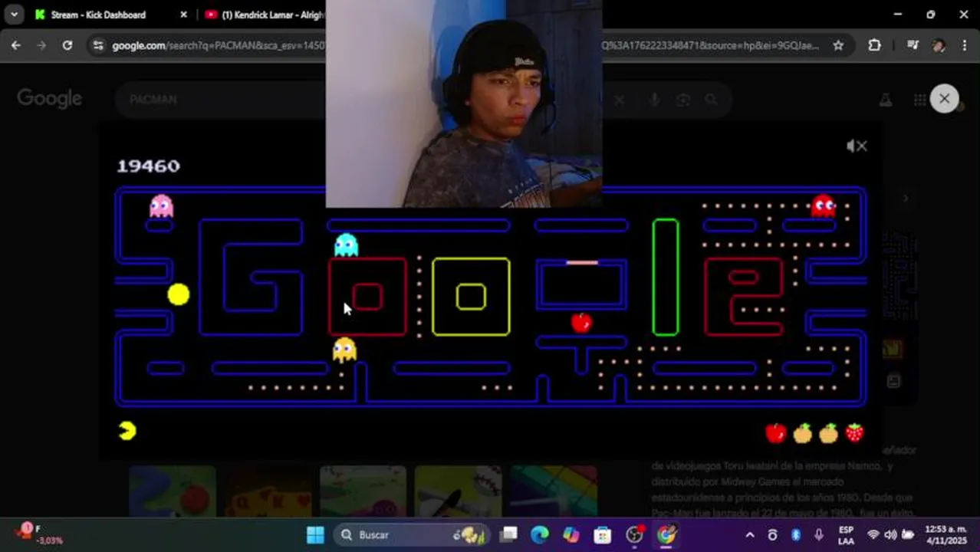Open the Chrome three-dot menu
Image resolution: width=980 pixels, height=552 pixels.
[x=965, y=45]
